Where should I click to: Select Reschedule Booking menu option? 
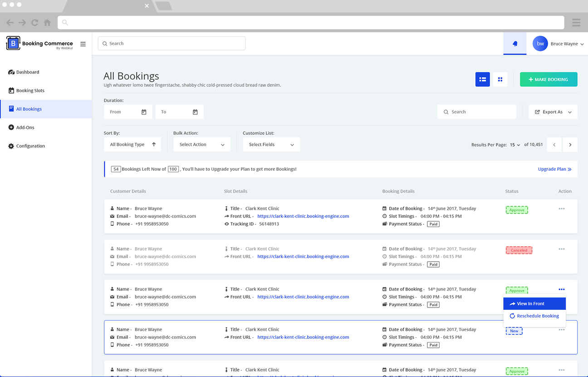tap(534, 316)
